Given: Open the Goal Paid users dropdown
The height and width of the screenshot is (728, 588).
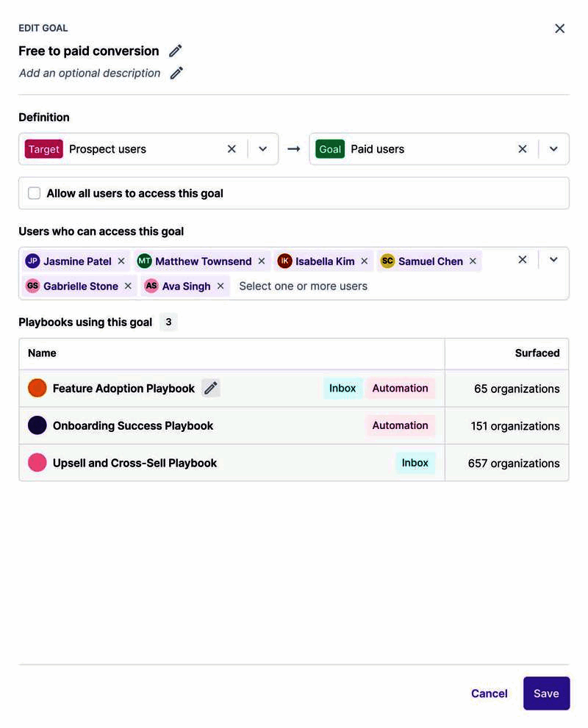Looking at the screenshot, I should tap(553, 149).
